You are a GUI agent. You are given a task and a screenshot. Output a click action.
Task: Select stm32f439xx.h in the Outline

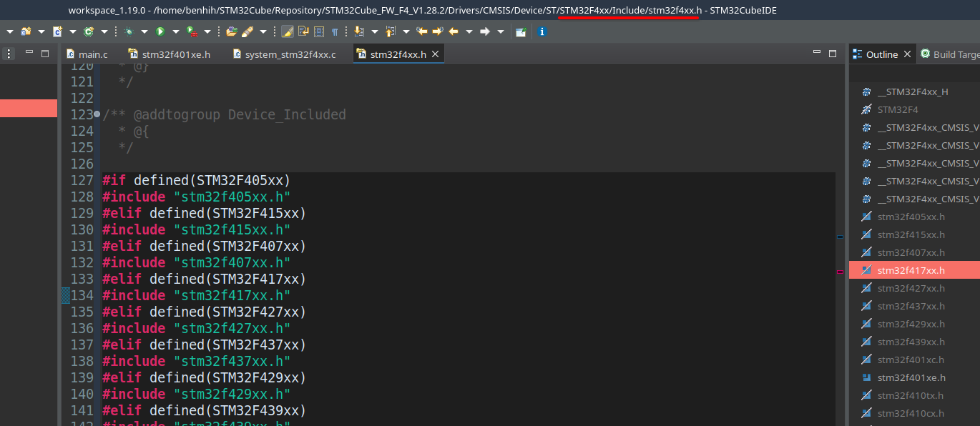(x=914, y=342)
